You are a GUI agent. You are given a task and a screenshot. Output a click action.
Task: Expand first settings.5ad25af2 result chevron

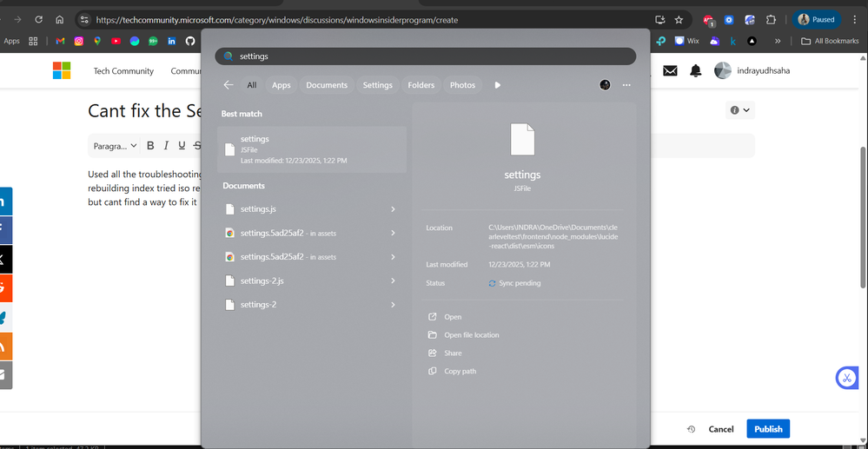click(393, 233)
